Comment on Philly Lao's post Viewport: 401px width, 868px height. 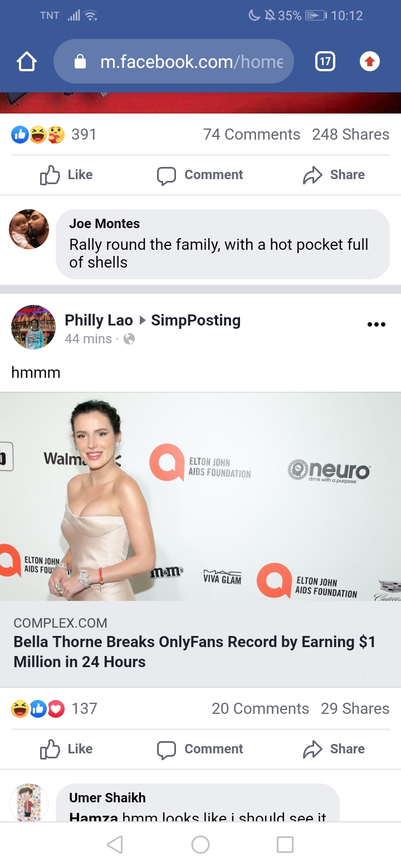coord(200,749)
